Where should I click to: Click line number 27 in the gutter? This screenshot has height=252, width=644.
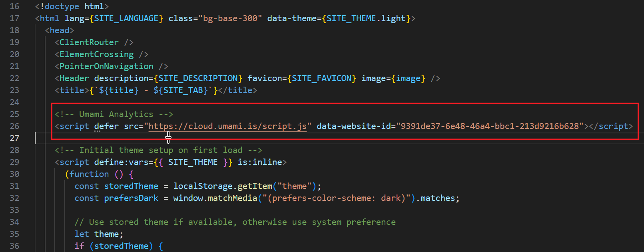click(x=14, y=138)
